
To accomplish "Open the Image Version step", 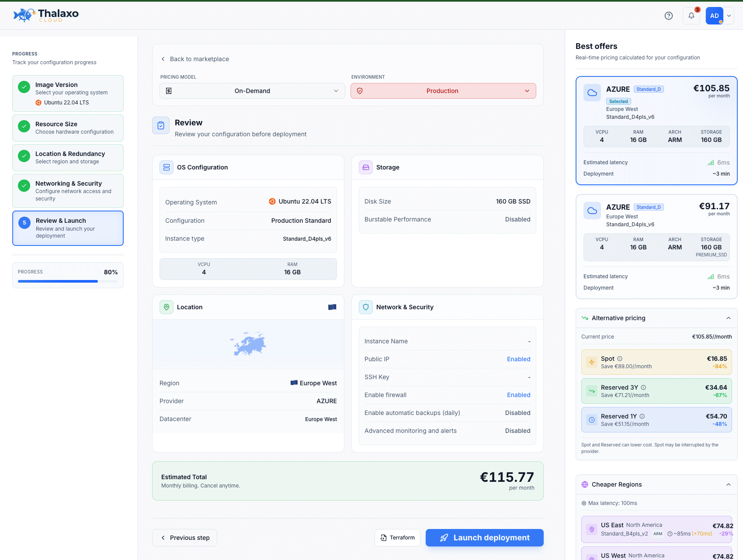I will tap(68, 93).
